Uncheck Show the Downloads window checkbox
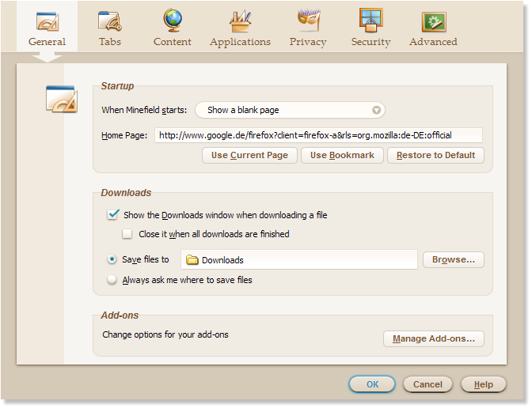 click(x=113, y=214)
